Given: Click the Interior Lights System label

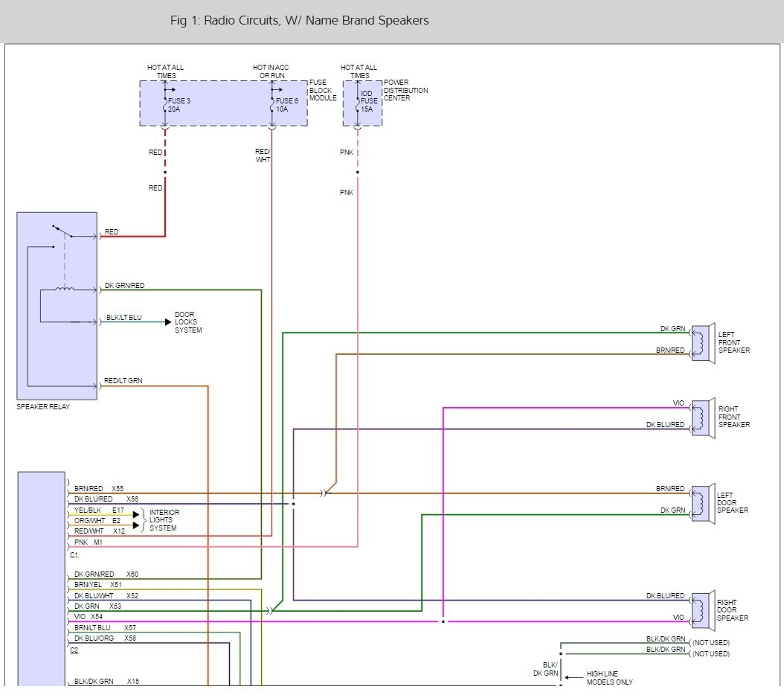Looking at the screenshot, I should click(x=164, y=520).
